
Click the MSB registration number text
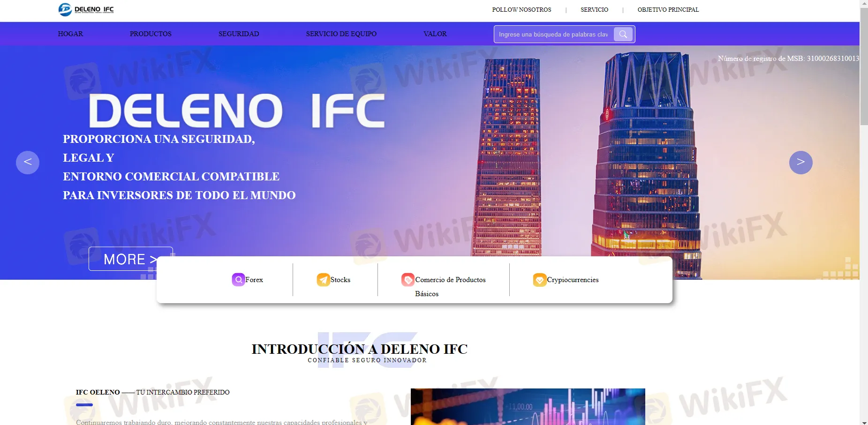[x=788, y=59]
